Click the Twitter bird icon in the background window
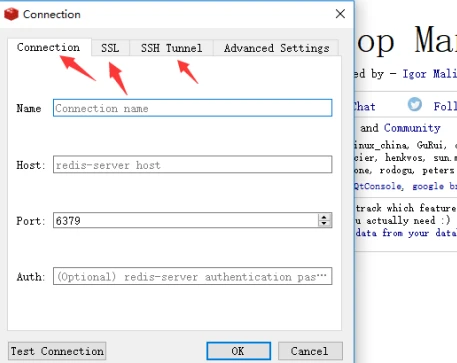 415,105
